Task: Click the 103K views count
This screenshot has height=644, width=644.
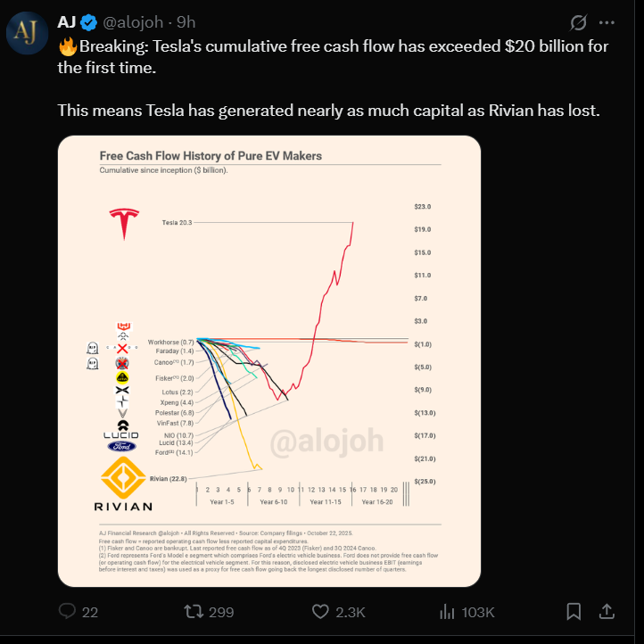Action: coord(480,612)
